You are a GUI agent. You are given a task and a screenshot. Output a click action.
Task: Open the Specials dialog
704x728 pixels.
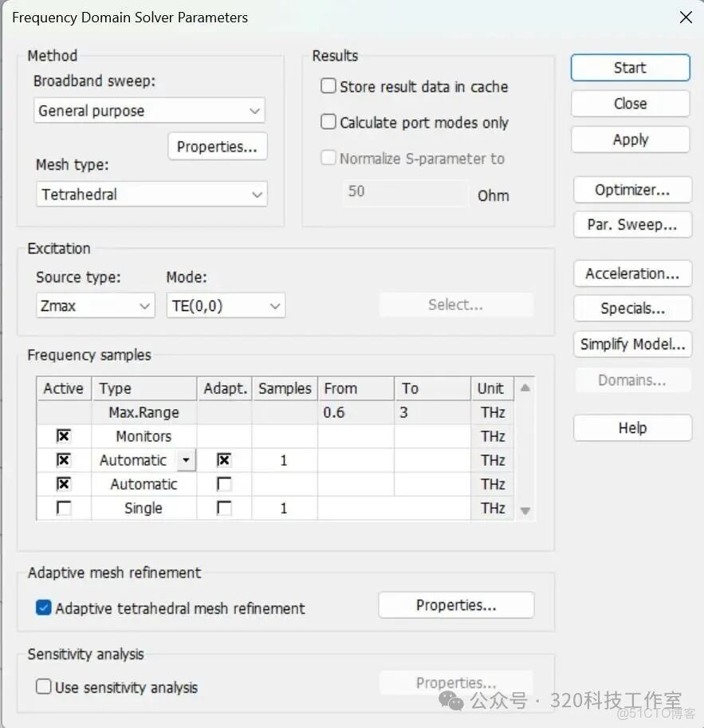(631, 309)
